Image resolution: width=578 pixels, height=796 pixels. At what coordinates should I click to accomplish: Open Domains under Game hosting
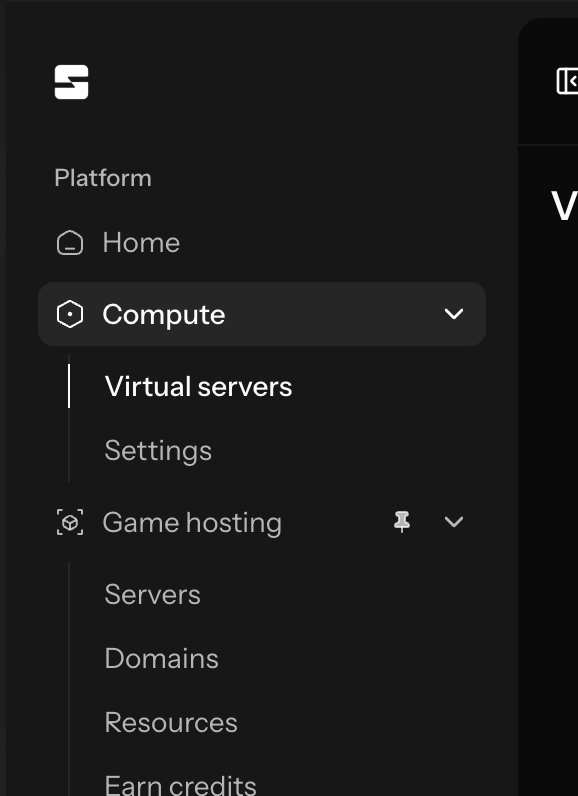[161, 658]
